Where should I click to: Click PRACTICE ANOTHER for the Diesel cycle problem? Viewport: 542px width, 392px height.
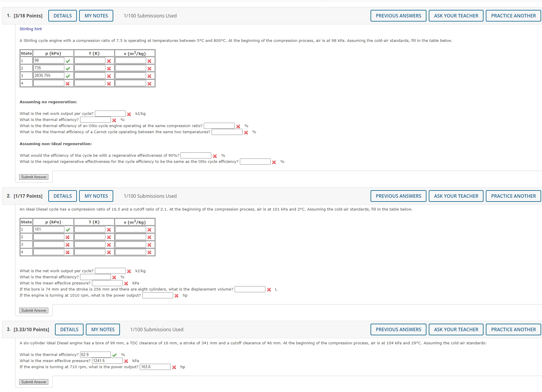click(x=513, y=196)
